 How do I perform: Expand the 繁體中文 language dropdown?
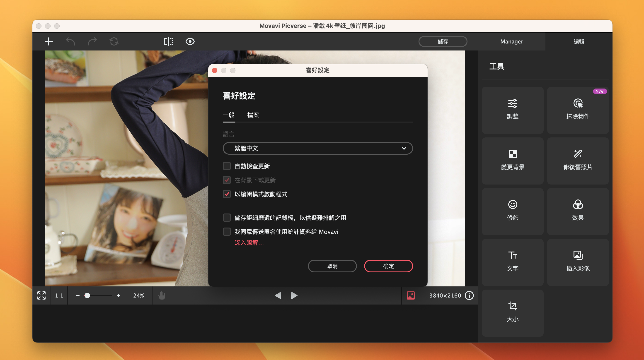pyautogui.click(x=317, y=148)
